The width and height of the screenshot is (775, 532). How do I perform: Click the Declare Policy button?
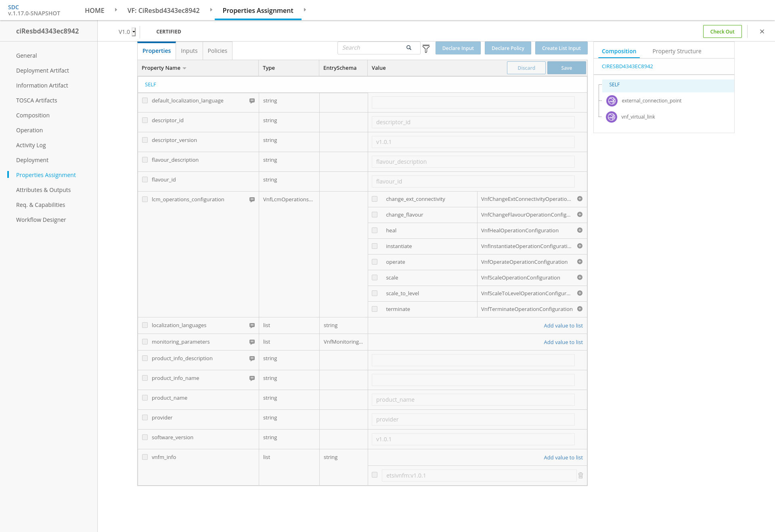tap(508, 48)
